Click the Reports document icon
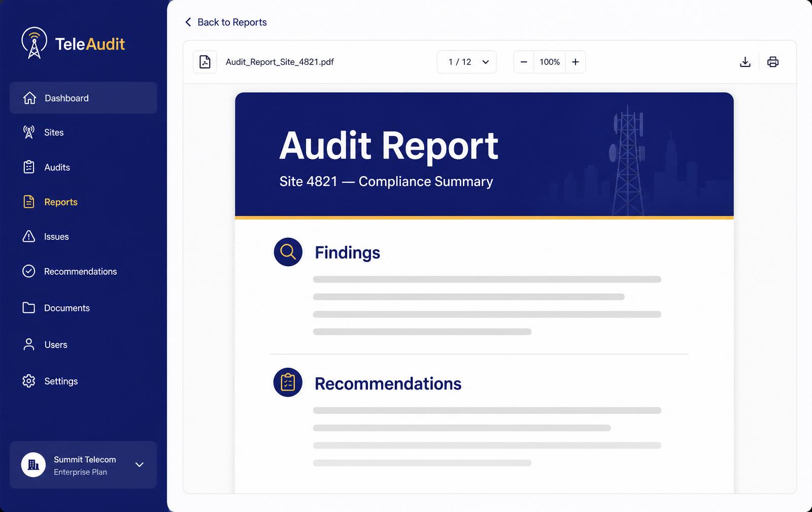Screen dimensions: 812x512 [x=29, y=202]
